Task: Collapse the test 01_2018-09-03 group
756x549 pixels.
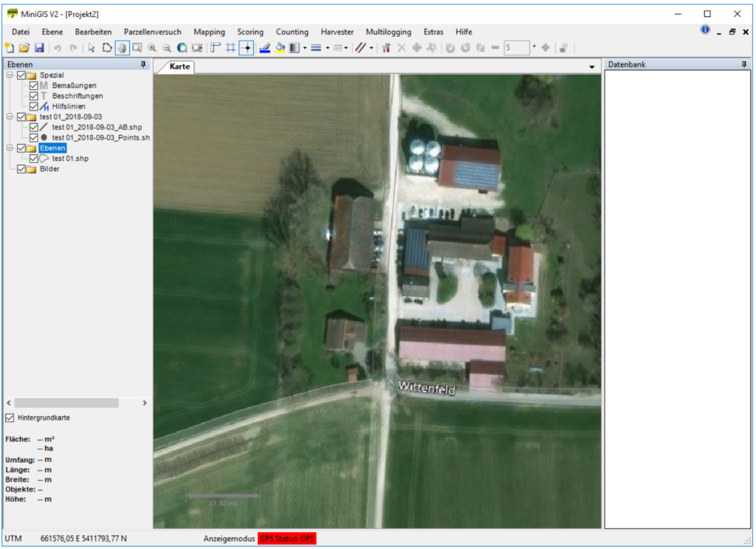Action: pyautogui.click(x=10, y=117)
